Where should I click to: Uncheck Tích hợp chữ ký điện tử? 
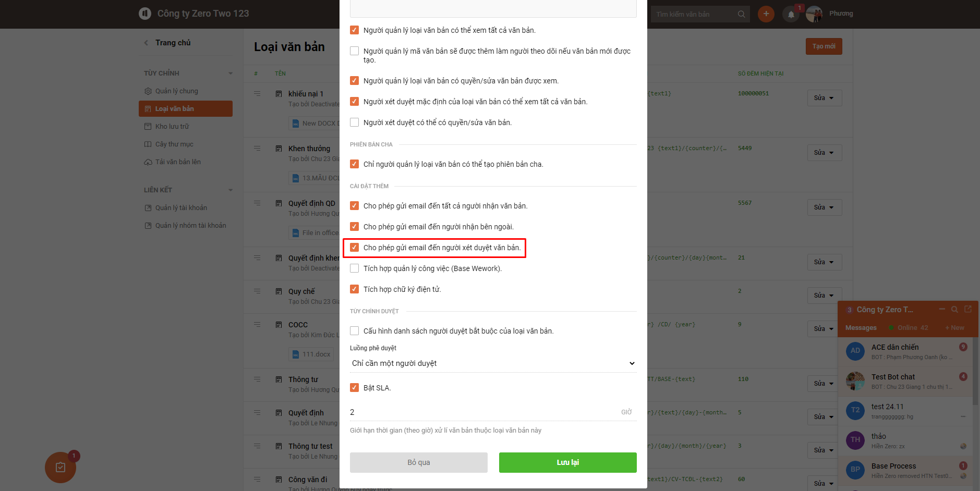(354, 289)
